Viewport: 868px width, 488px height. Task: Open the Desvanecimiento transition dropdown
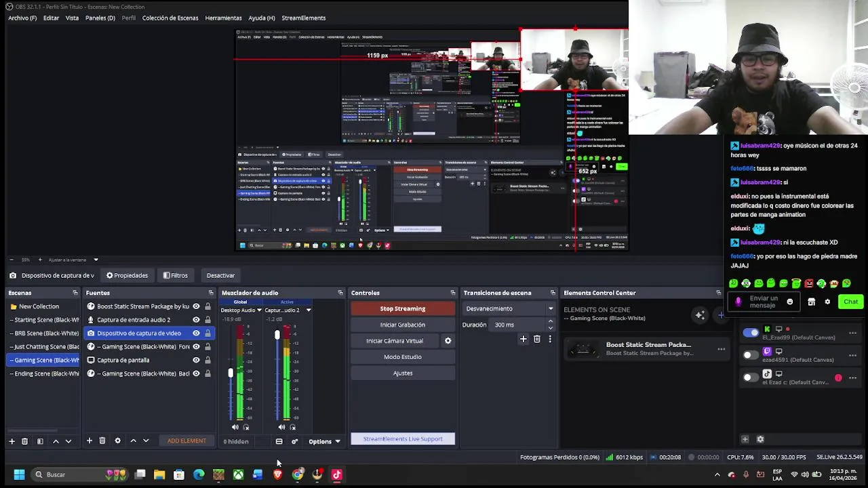[509, 309]
